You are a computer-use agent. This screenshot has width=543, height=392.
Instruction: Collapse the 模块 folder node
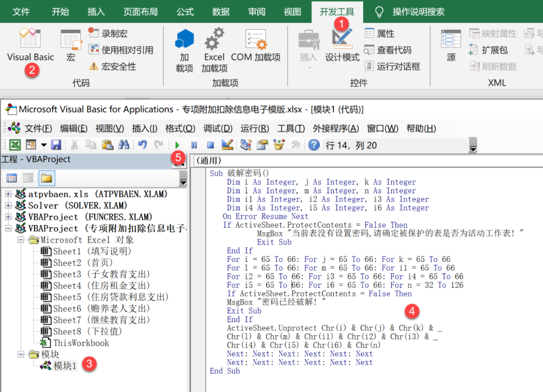click(21, 354)
